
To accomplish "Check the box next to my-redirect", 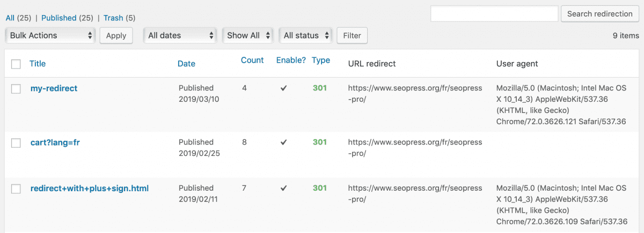I will pyautogui.click(x=16, y=89).
